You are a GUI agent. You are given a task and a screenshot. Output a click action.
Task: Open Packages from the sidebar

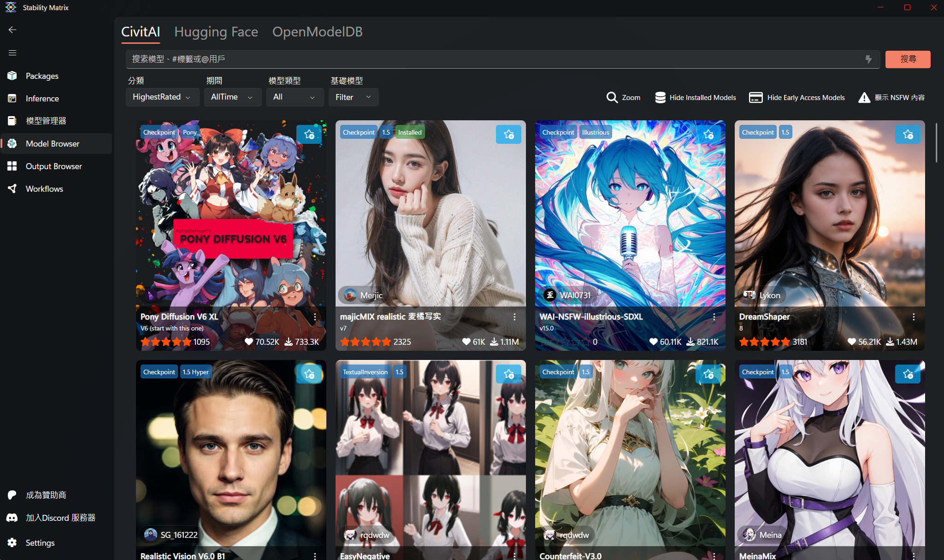pyautogui.click(x=42, y=76)
